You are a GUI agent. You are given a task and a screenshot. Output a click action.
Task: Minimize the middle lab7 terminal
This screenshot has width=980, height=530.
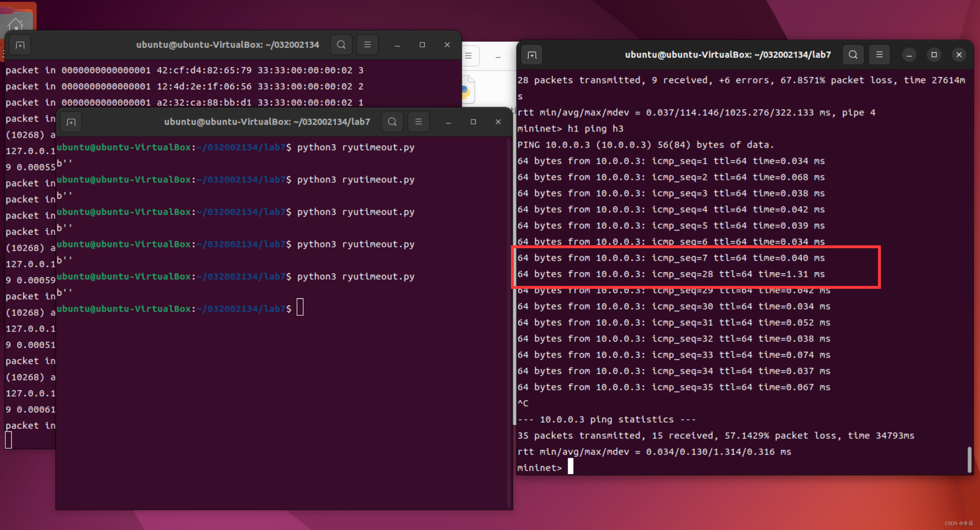(x=448, y=122)
